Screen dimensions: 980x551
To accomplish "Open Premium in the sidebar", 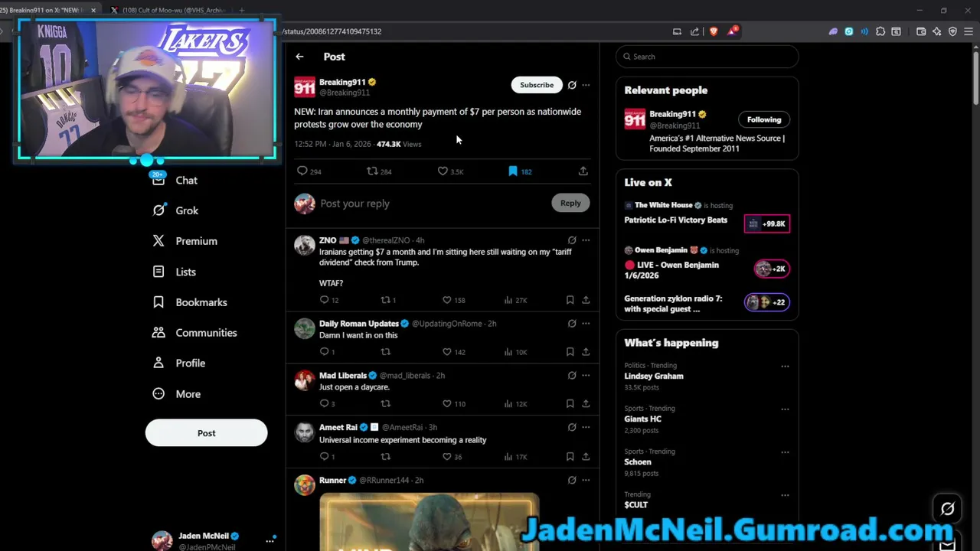I will click(196, 241).
